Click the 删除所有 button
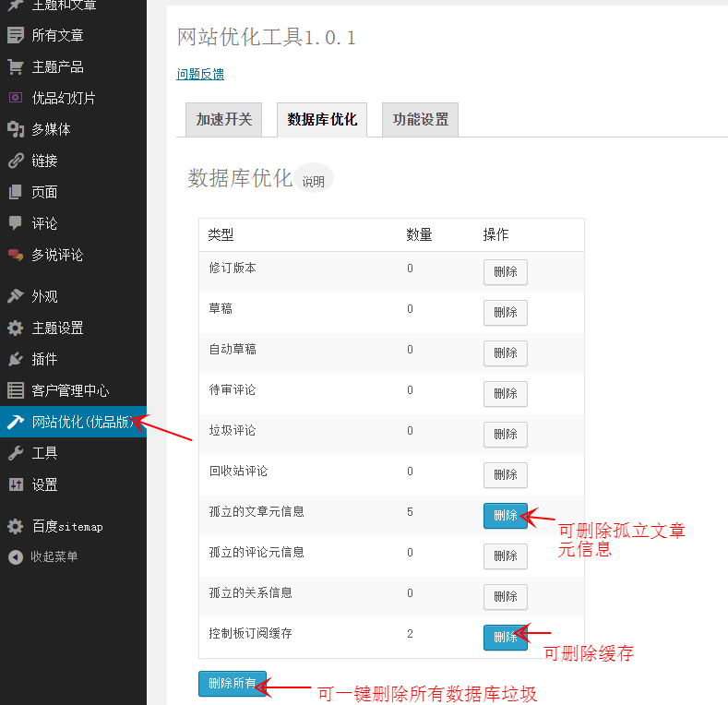Screen dimensions: 728x705 [x=233, y=684]
